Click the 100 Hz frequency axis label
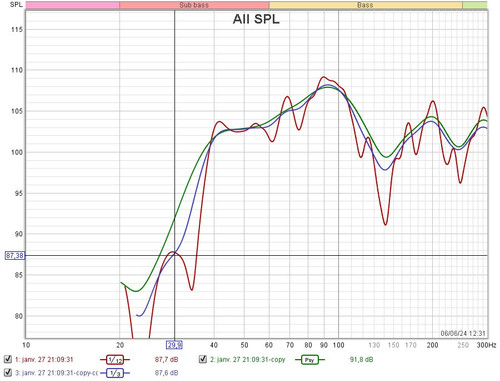 pos(338,345)
